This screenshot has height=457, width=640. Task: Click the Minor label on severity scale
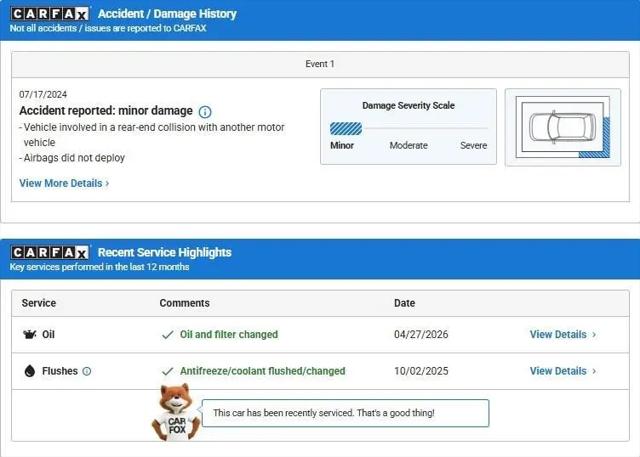(x=342, y=146)
